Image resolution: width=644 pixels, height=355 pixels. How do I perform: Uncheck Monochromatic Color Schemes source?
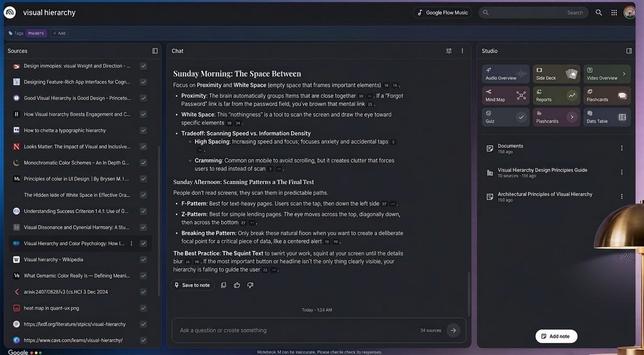tap(143, 163)
